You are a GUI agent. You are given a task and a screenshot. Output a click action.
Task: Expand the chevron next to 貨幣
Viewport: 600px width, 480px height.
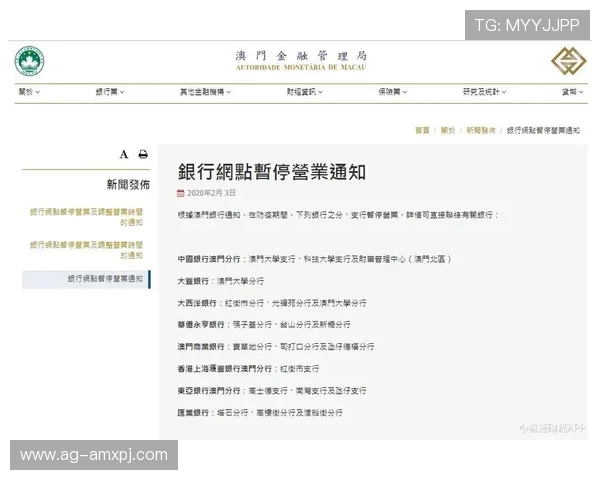[581, 92]
